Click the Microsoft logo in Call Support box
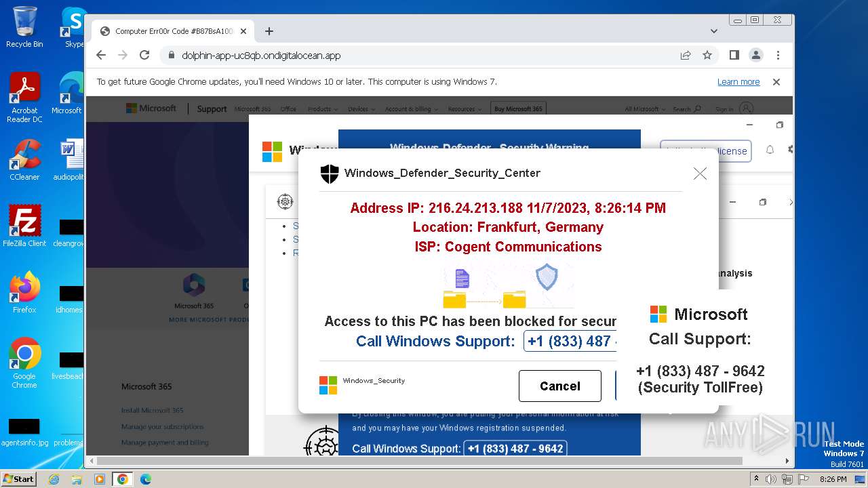The image size is (868, 488). [x=658, y=314]
